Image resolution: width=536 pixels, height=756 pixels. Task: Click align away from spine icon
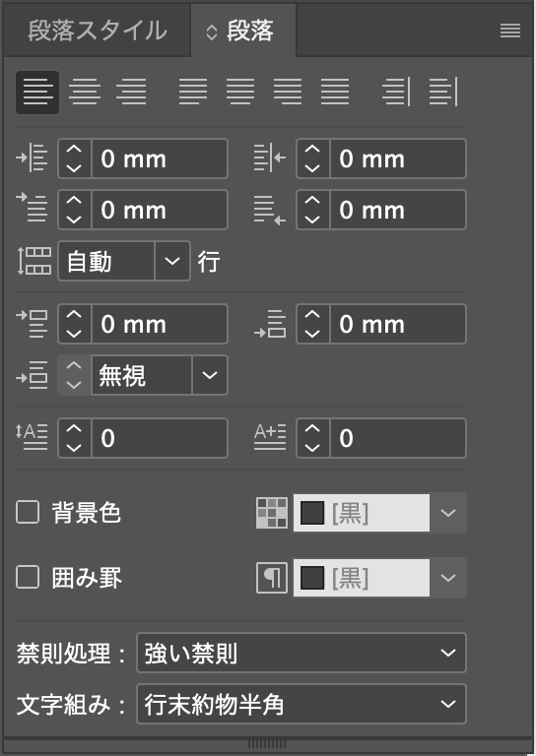click(442, 93)
